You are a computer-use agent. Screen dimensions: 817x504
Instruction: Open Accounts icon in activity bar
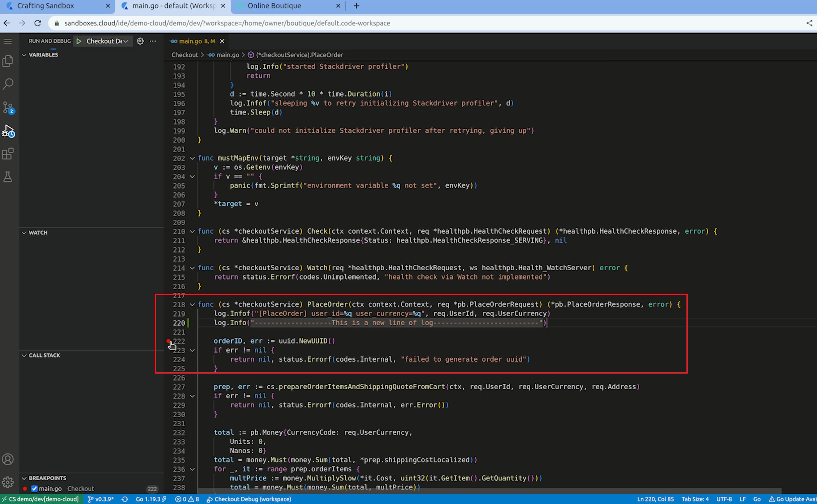[x=8, y=459]
